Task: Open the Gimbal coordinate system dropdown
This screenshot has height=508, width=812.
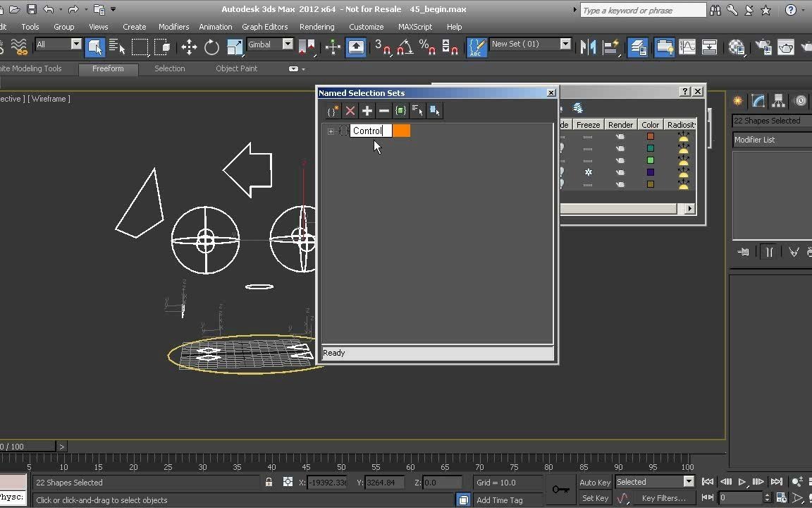Action: pos(288,44)
